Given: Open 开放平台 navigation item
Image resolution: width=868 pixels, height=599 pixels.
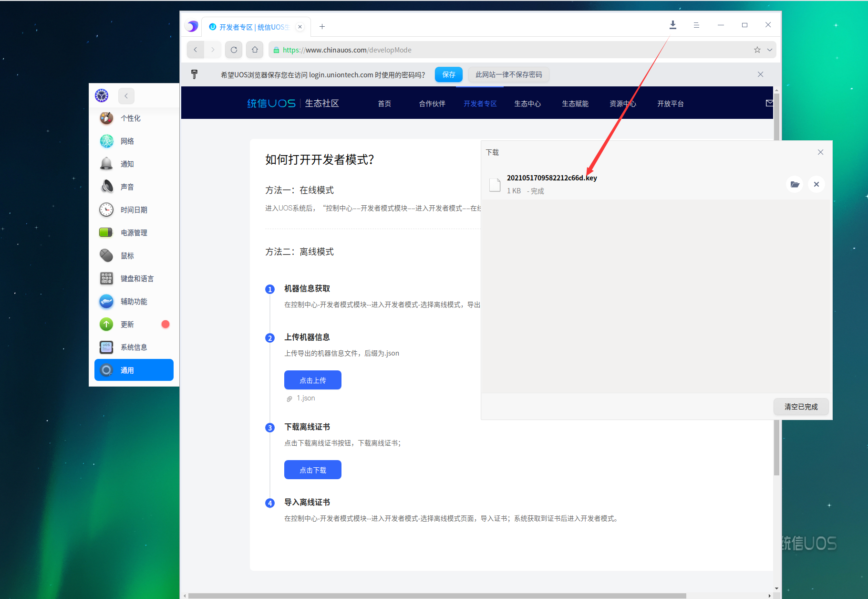Looking at the screenshot, I should (671, 104).
